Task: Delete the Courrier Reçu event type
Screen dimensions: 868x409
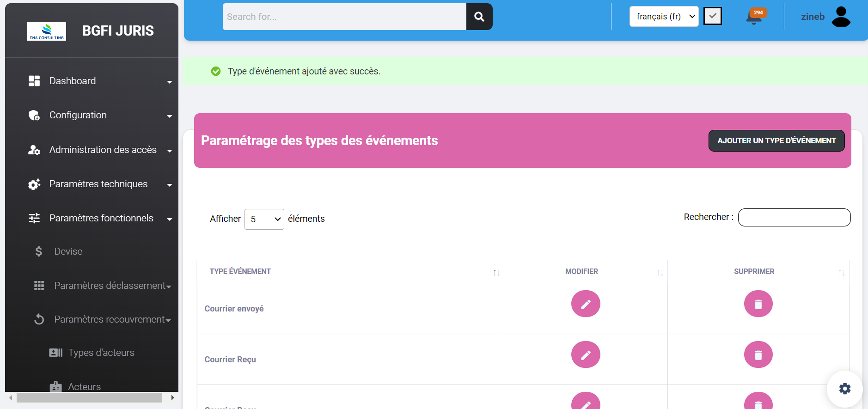Action: point(758,354)
